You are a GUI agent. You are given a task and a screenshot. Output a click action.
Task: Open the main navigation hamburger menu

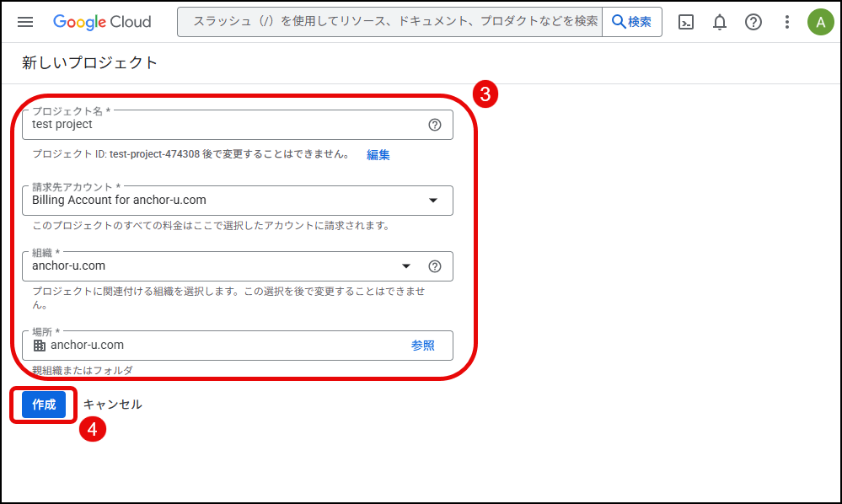25,22
